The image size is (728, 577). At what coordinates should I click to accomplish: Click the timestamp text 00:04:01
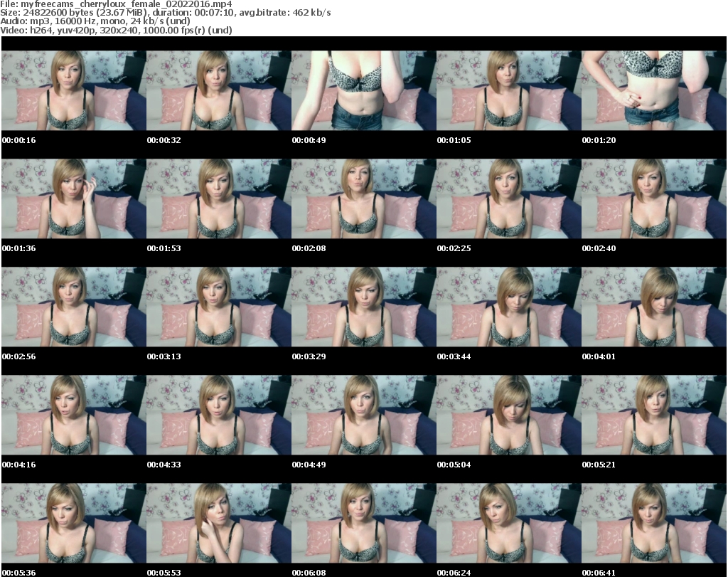[x=599, y=356]
